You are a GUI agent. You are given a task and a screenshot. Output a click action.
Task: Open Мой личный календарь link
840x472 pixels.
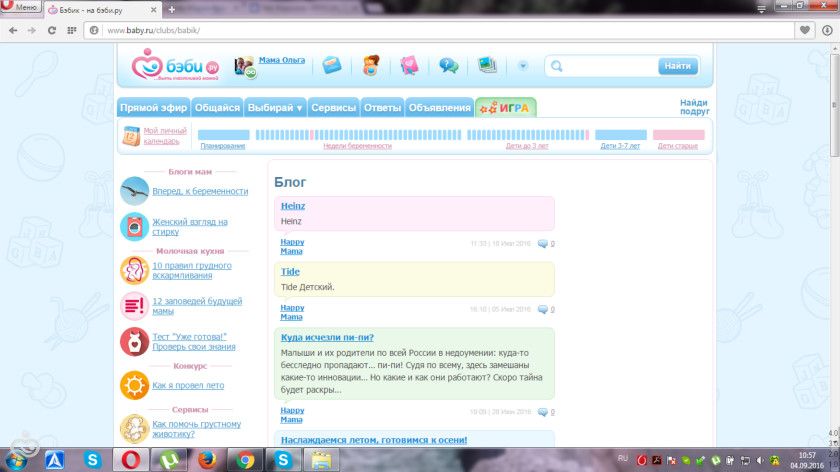point(164,136)
